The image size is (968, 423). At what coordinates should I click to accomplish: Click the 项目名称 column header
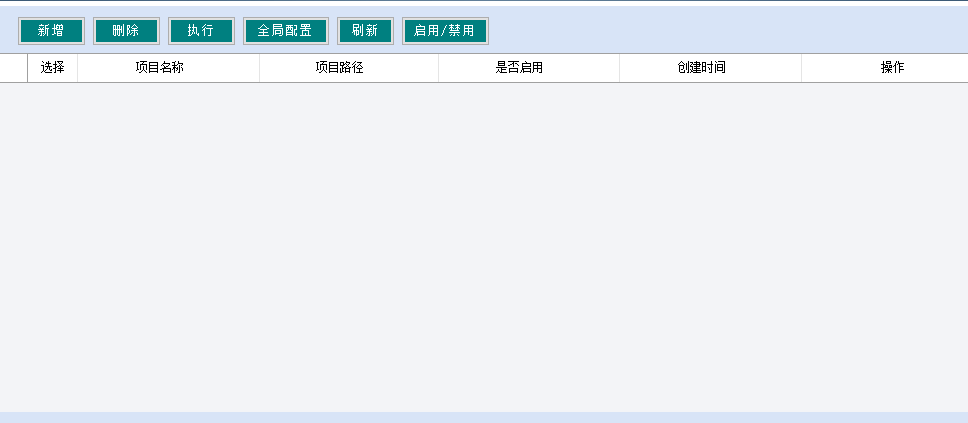pyautogui.click(x=168, y=68)
